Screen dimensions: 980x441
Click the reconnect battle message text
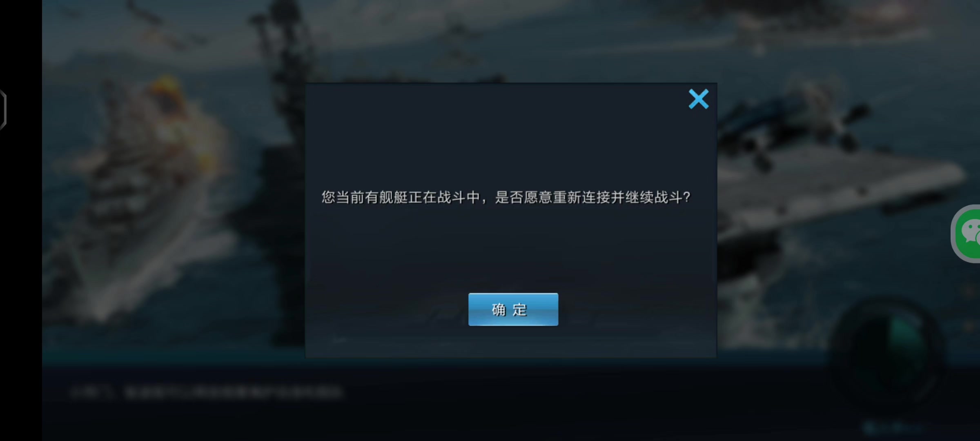pos(506,198)
